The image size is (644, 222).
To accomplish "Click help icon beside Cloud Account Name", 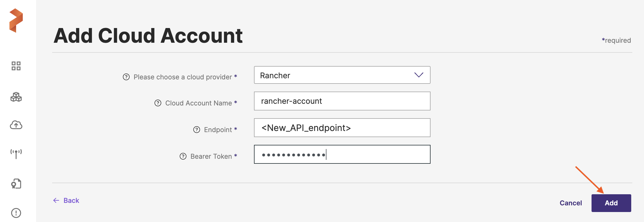I will coord(158,103).
